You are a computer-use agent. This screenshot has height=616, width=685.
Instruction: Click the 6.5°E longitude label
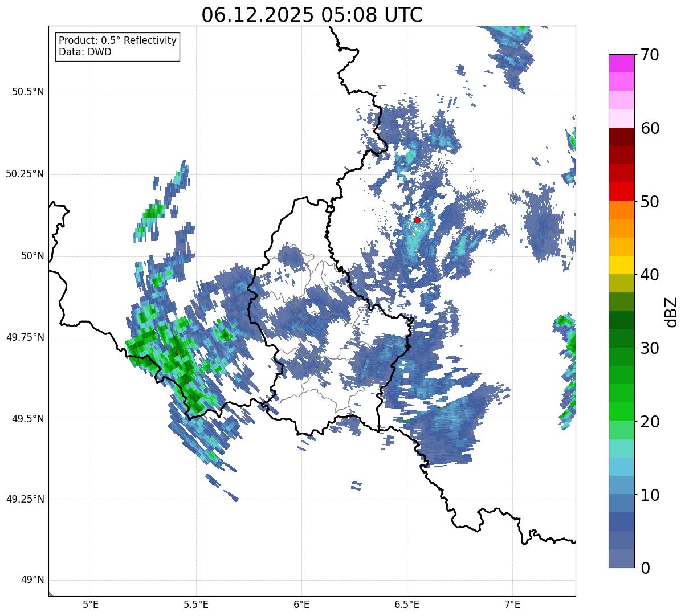[x=407, y=605]
